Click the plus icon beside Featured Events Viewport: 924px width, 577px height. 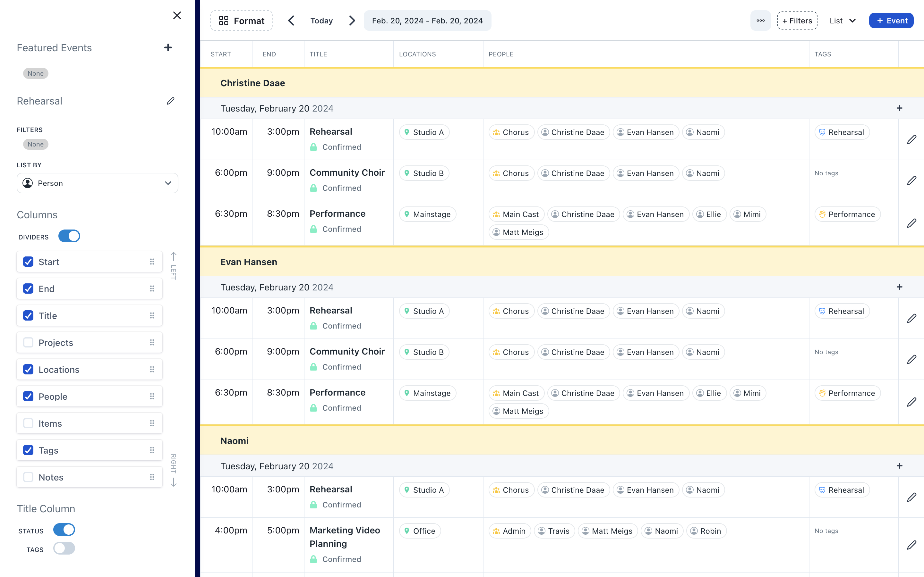click(x=168, y=48)
